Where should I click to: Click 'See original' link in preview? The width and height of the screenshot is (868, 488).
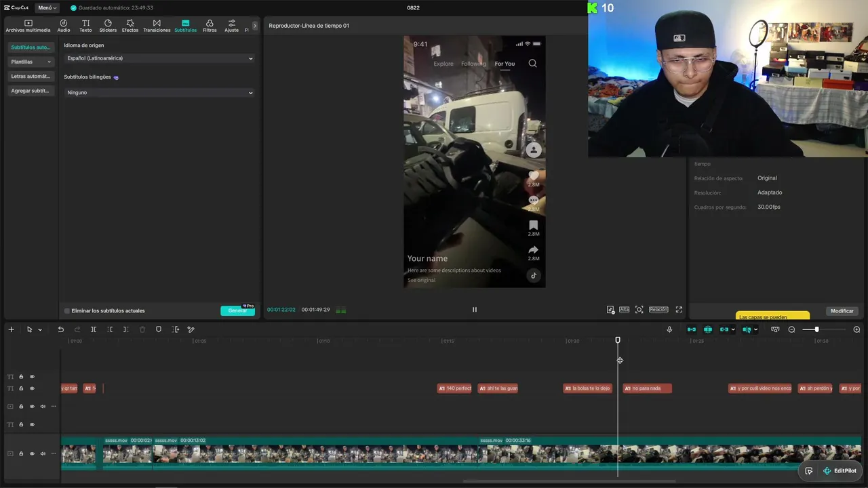422,280
